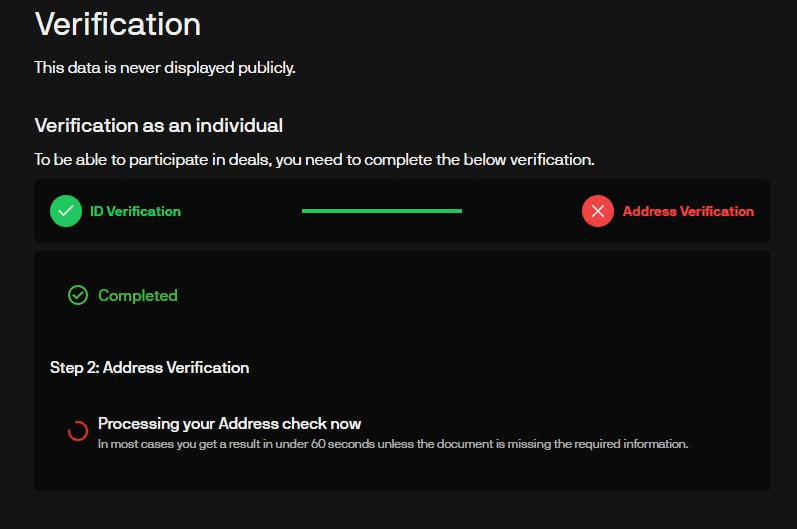Image resolution: width=797 pixels, height=529 pixels.
Task: Click the green checkmark circle for ID Verification
Action: tap(66, 211)
